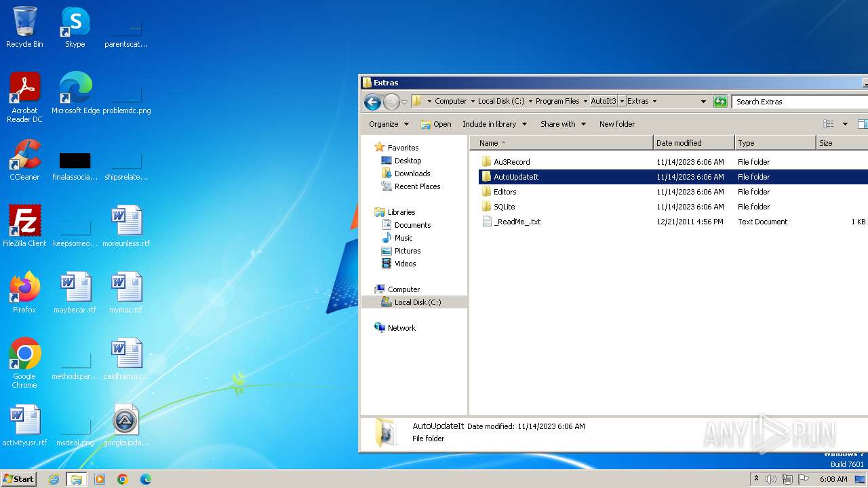Open Chrome from the taskbar

click(123, 479)
